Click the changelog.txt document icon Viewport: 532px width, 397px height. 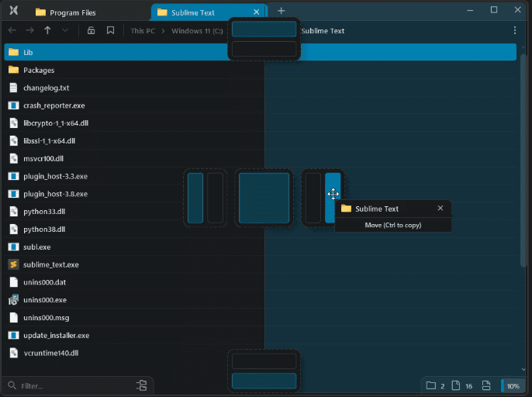[x=14, y=88]
